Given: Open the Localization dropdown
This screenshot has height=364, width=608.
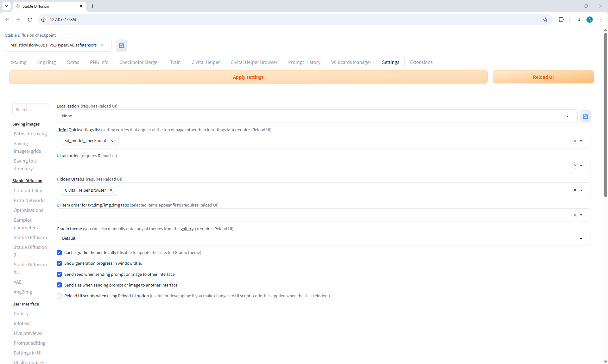Looking at the screenshot, I should click(x=567, y=116).
